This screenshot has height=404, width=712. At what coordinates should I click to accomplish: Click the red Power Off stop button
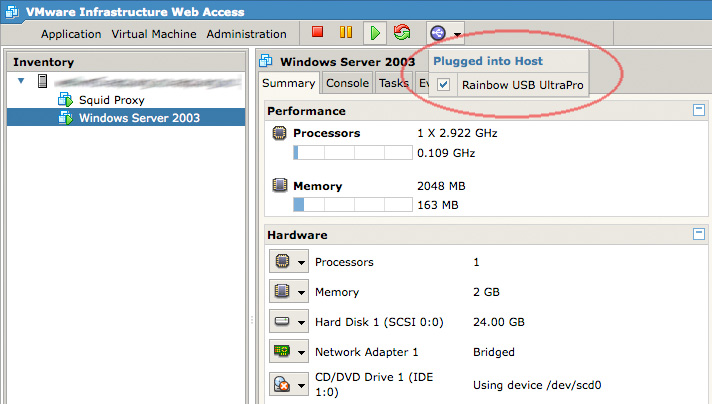tap(317, 32)
